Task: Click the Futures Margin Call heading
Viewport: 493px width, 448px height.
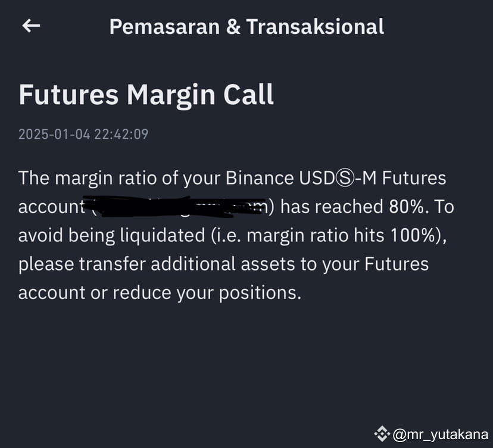Action: [x=146, y=94]
